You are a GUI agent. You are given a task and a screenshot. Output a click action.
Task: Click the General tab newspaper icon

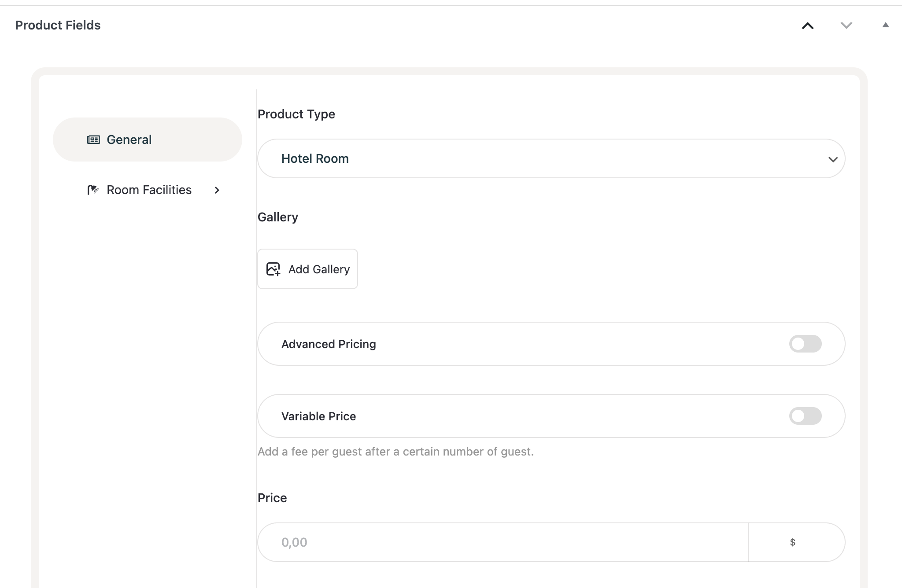click(93, 140)
